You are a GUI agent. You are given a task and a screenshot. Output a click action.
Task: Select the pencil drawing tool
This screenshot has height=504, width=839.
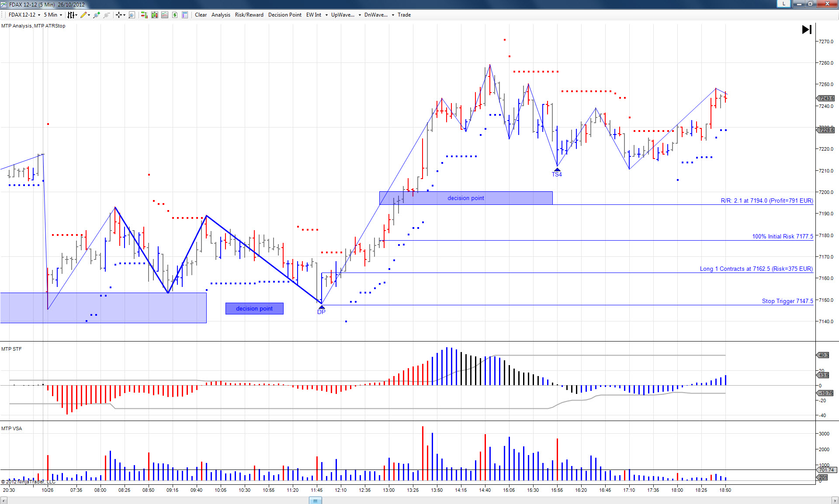click(83, 15)
